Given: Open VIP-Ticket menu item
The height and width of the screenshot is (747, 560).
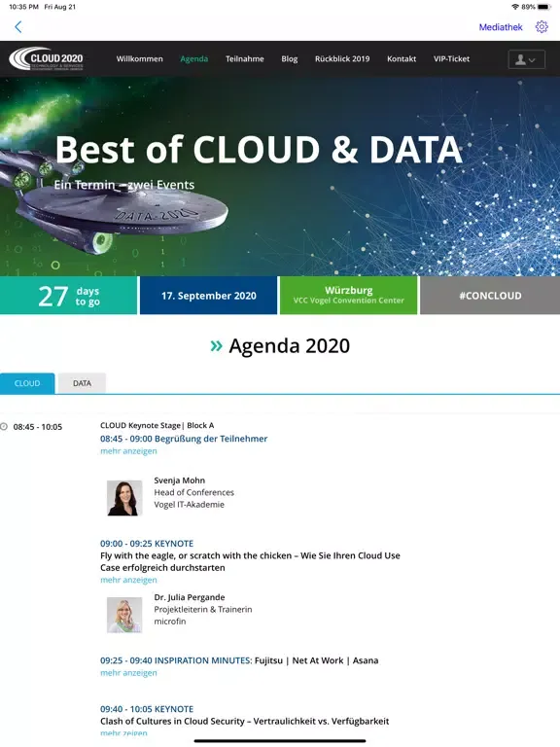Looking at the screenshot, I should 451,58.
